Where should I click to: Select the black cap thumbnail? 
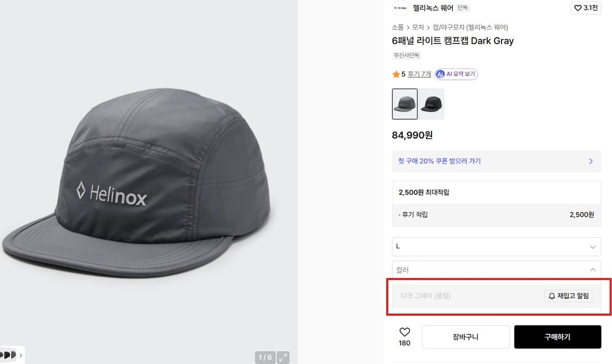[x=431, y=103]
